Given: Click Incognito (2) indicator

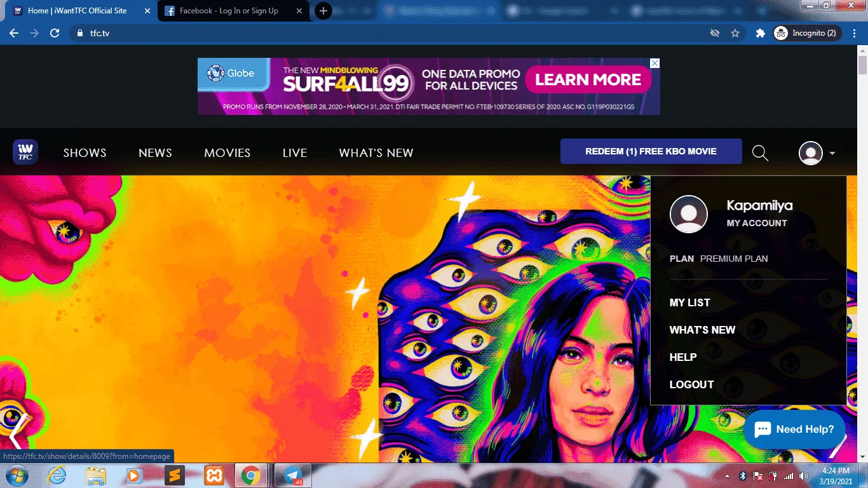Looking at the screenshot, I should coord(808,33).
